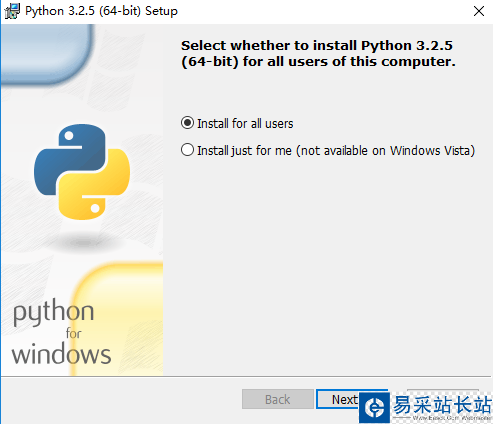Click the blue watermark logo icon
This screenshot has width=493, height=424.
[x=374, y=407]
